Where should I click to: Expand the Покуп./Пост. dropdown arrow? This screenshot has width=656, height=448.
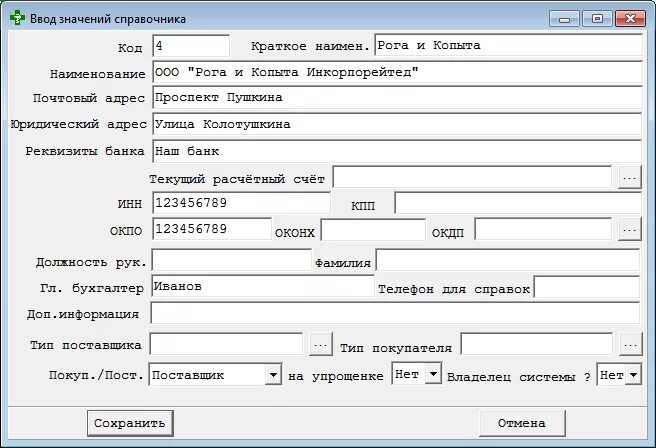(x=273, y=374)
